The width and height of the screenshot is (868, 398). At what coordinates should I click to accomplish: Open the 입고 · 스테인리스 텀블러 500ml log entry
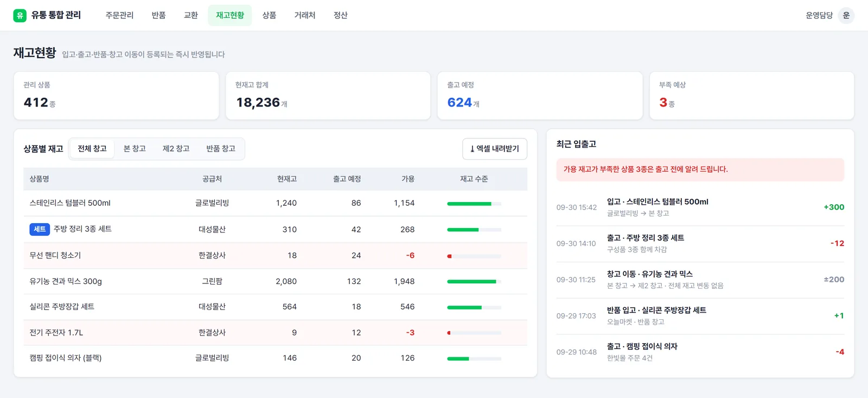(x=700, y=207)
